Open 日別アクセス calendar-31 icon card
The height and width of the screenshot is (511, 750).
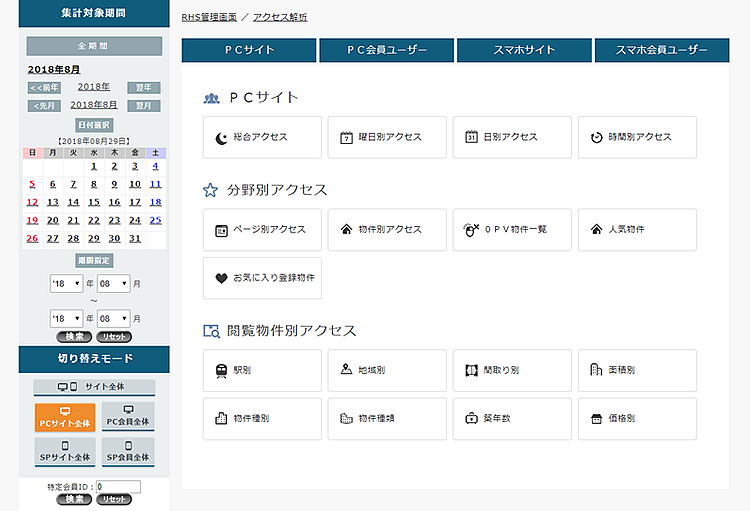pos(512,137)
